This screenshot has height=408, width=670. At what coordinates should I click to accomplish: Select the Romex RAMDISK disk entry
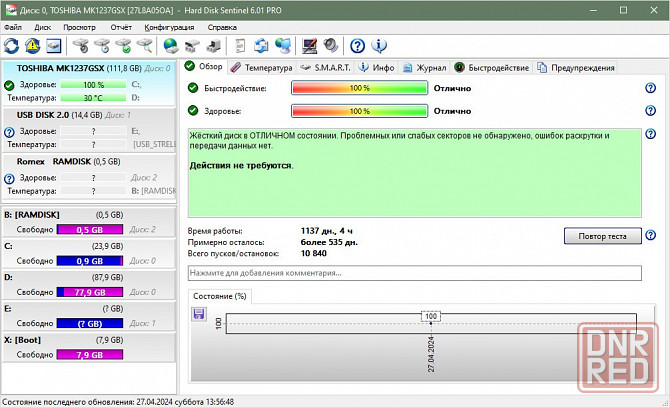(x=89, y=176)
